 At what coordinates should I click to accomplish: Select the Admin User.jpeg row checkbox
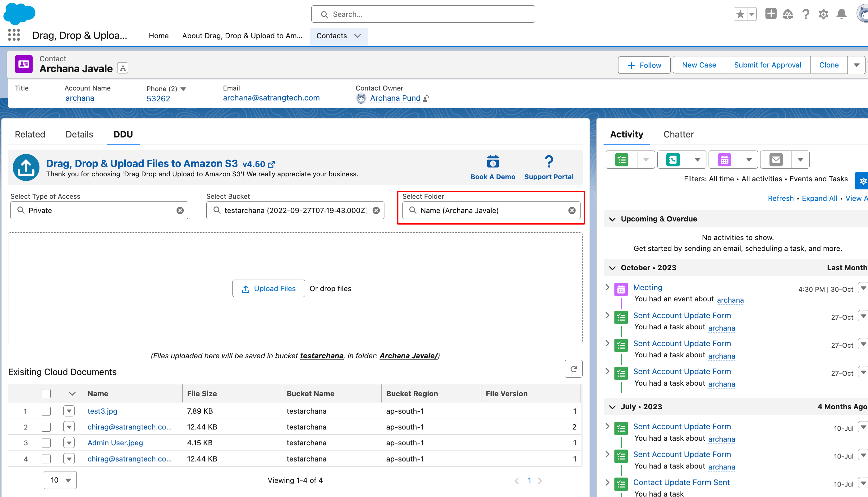[x=46, y=443]
